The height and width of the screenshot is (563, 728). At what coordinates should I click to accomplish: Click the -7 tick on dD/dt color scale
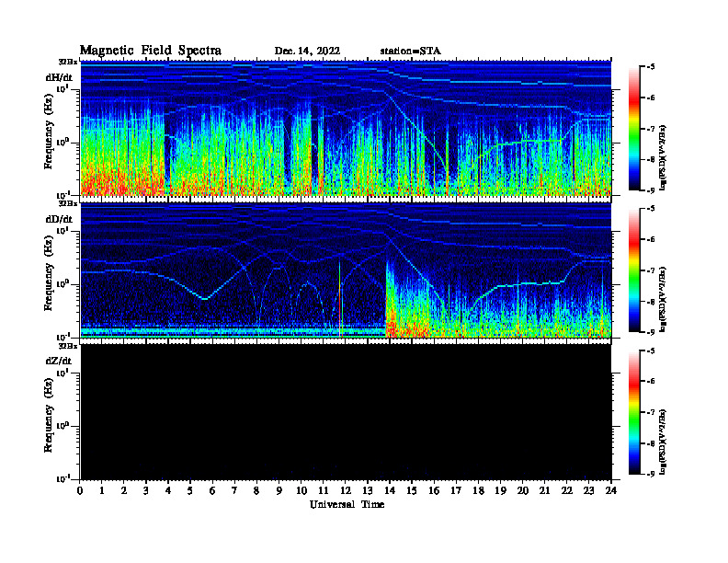click(651, 270)
